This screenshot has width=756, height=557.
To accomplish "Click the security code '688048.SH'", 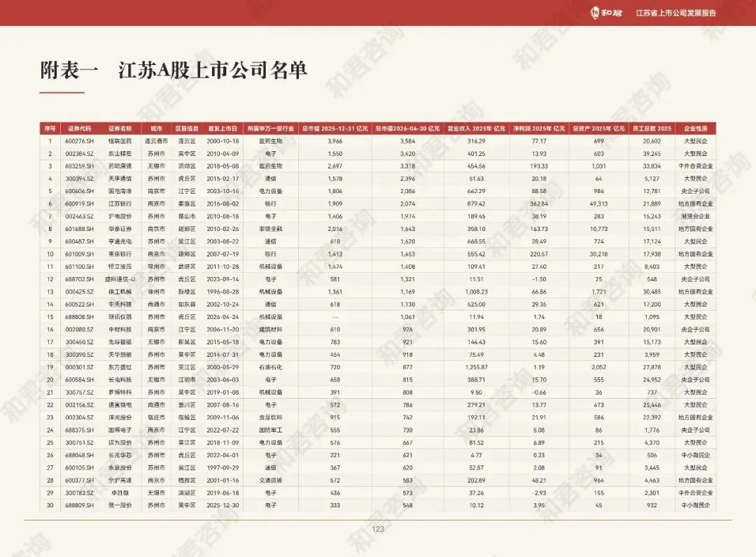I will point(80,455).
